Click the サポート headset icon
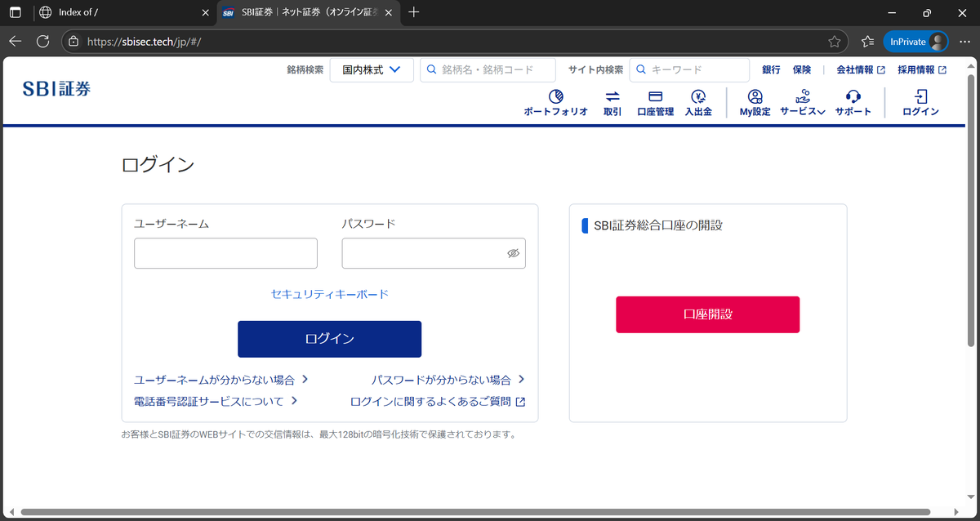Viewport: 980px width, 521px height. coord(853,97)
